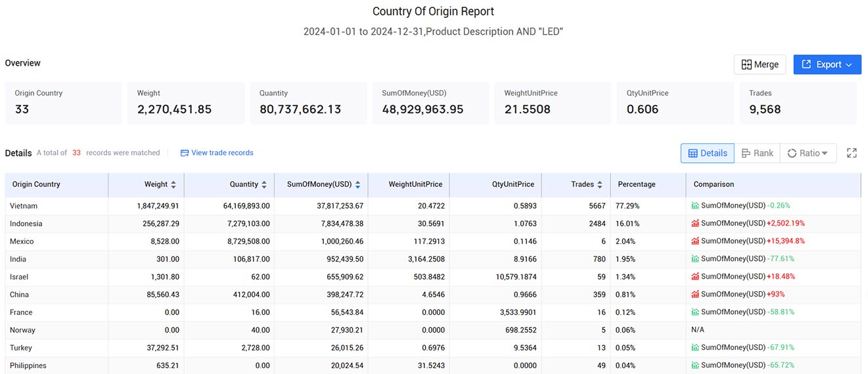Viewport: 868px width, 374px height.
Task: Click the Comparison column header
Action: [x=773, y=185]
